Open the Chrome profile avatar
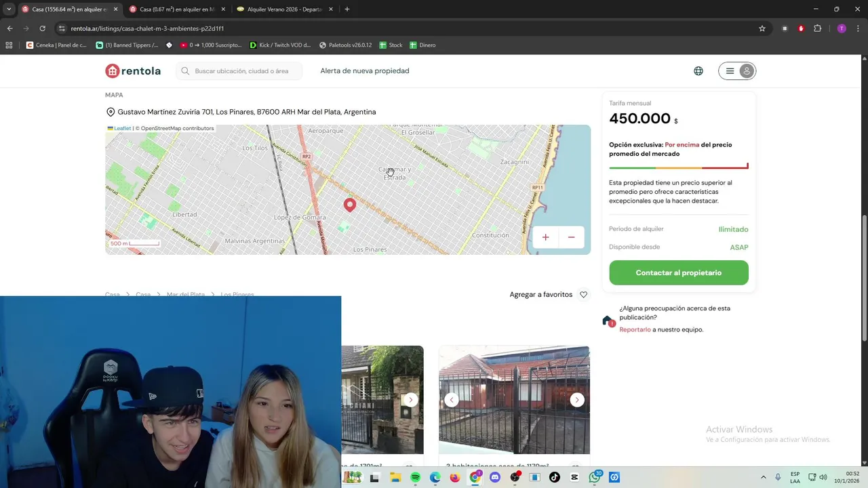This screenshot has width=868, height=488. click(842, 28)
